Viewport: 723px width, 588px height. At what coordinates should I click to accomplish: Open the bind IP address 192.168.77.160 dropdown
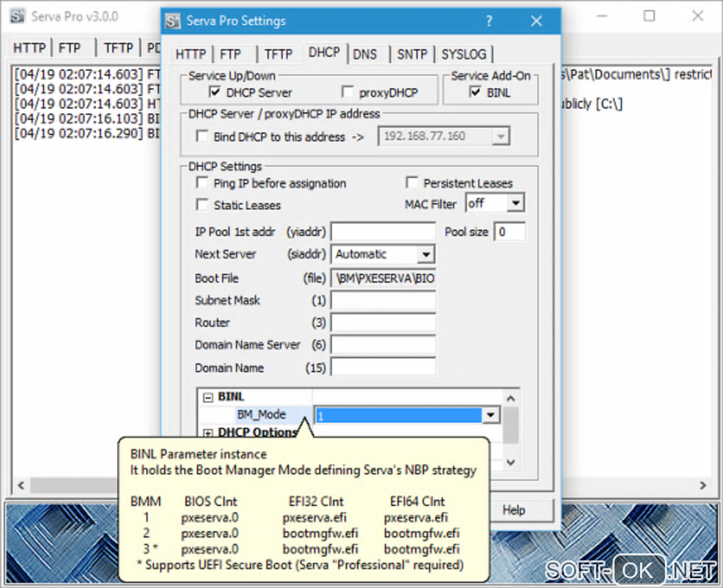(x=500, y=137)
